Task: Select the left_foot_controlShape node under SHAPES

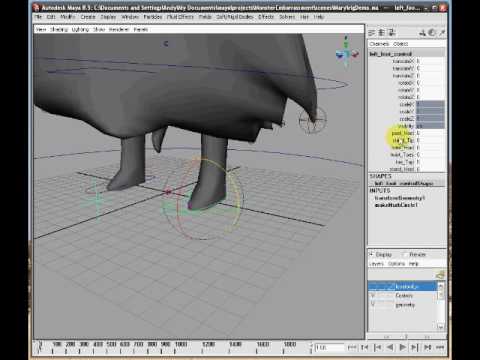Action: [x=404, y=183]
